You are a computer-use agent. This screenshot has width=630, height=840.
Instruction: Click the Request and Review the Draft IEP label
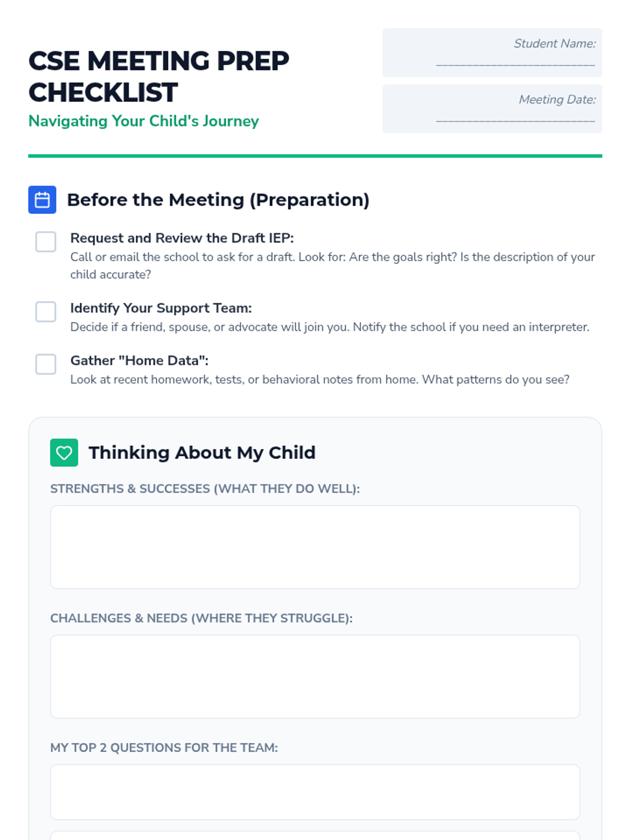click(x=182, y=238)
